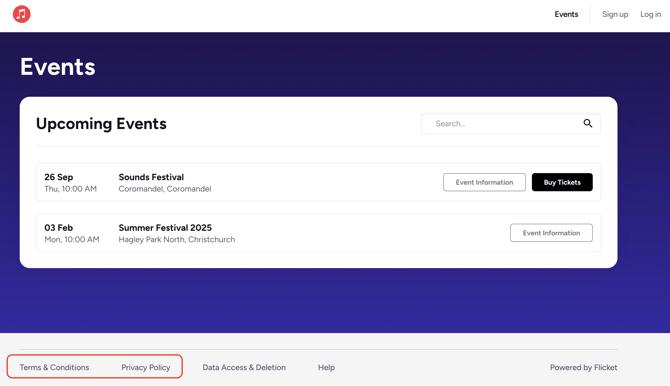
Task: Click the Thu, 10:00 AM time text
Action: pos(71,189)
